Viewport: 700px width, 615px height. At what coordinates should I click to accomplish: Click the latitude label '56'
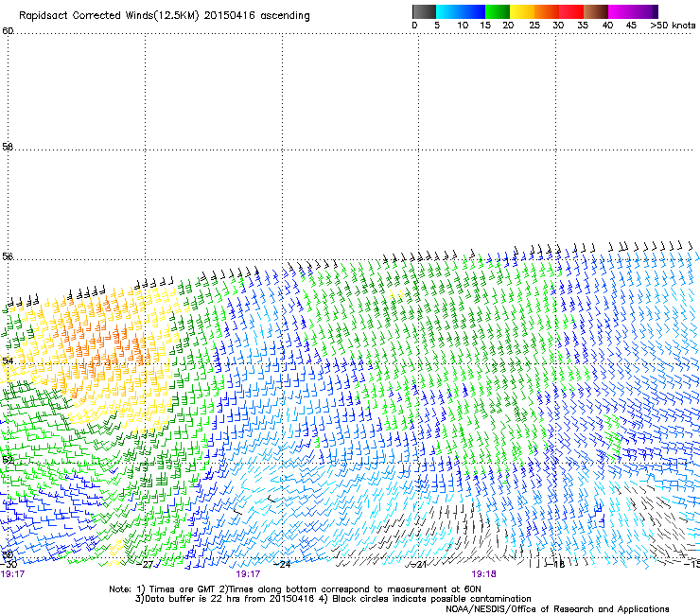pyautogui.click(x=8, y=256)
